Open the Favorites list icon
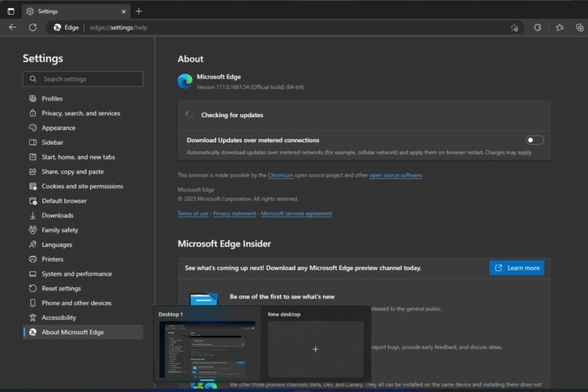This screenshot has height=392, width=588. click(559, 27)
